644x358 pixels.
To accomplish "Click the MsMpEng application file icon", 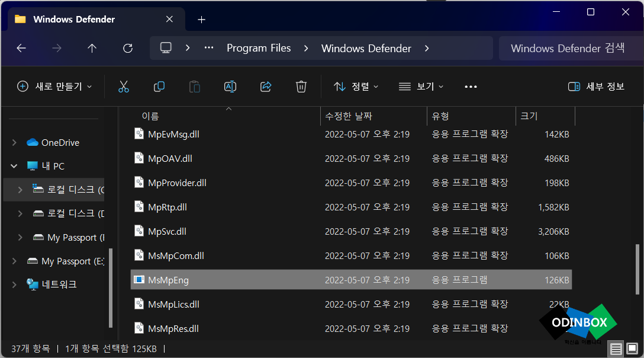I will [x=139, y=280].
